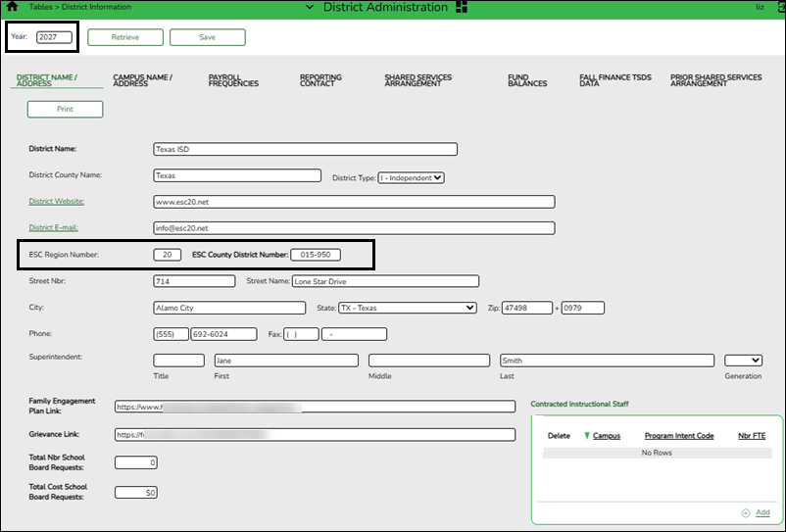786x532 pixels.
Task: Click the District County Name field
Action: [237, 175]
